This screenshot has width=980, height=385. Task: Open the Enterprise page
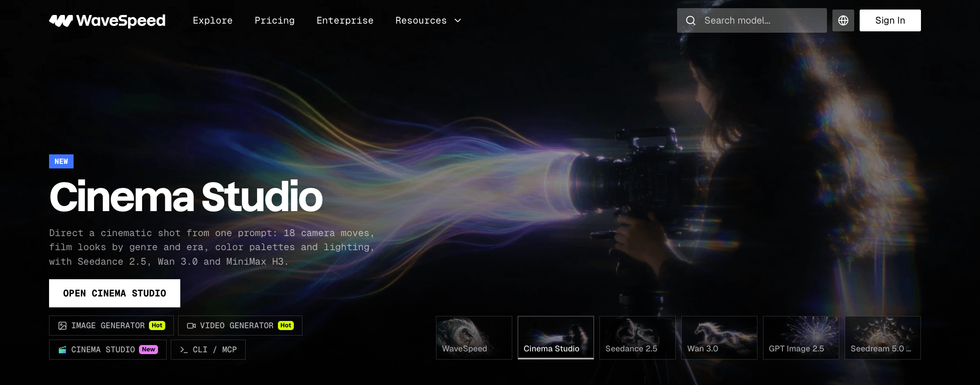pyautogui.click(x=345, y=20)
